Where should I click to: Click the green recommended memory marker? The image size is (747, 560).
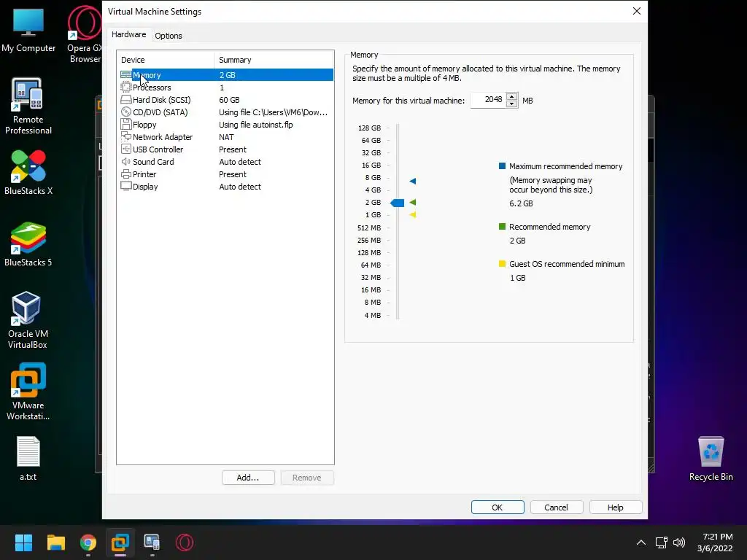413,203
